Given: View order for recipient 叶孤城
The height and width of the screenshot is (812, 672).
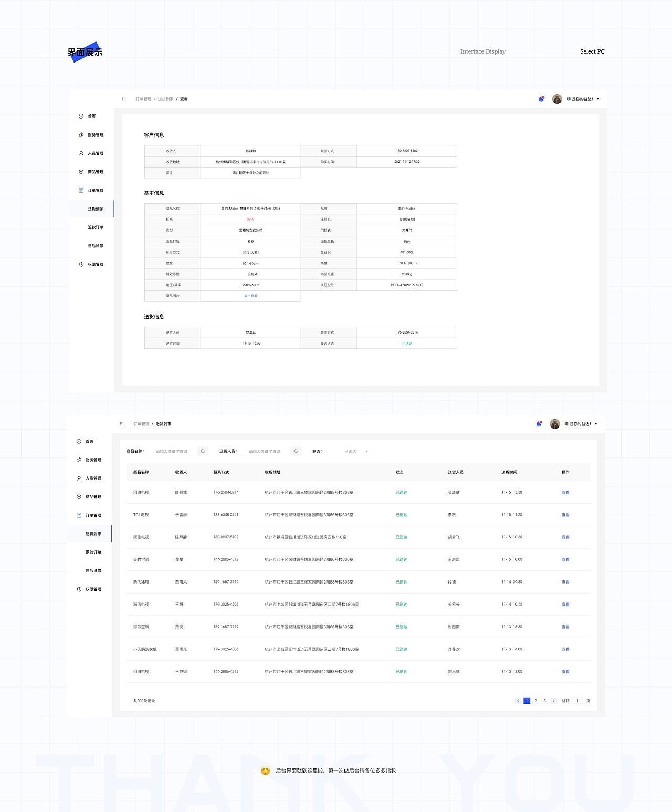Looking at the screenshot, I should coord(565,492).
